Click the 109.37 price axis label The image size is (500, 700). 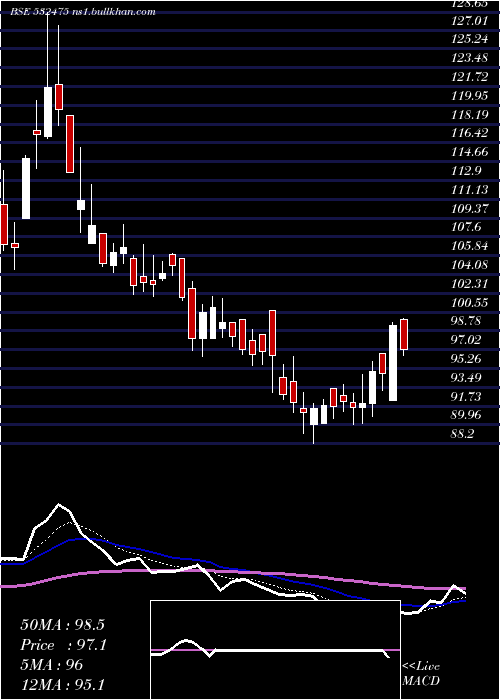(469, 209)
